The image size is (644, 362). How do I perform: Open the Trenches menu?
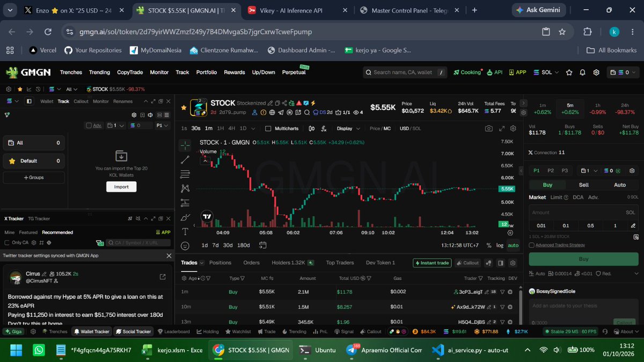(x=71, y=72)
